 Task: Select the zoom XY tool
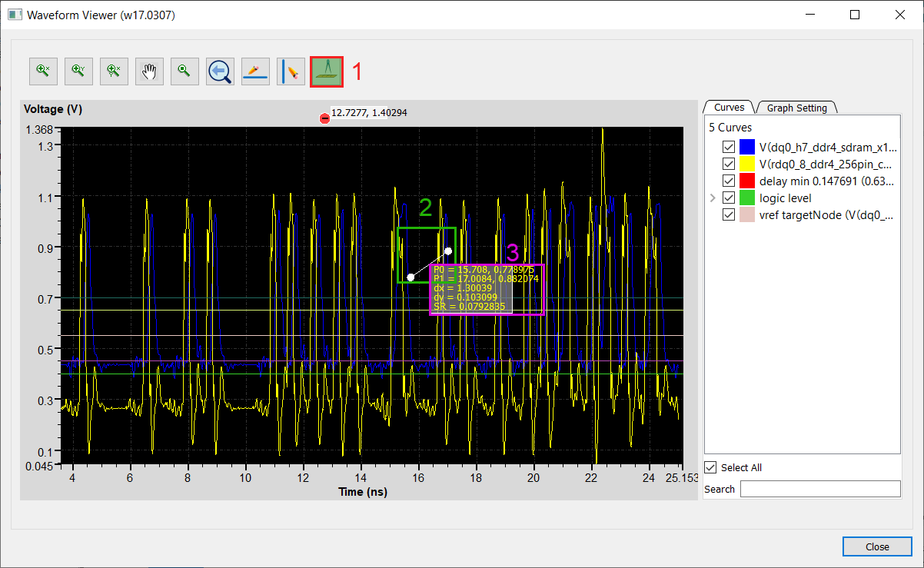[114, 71]
